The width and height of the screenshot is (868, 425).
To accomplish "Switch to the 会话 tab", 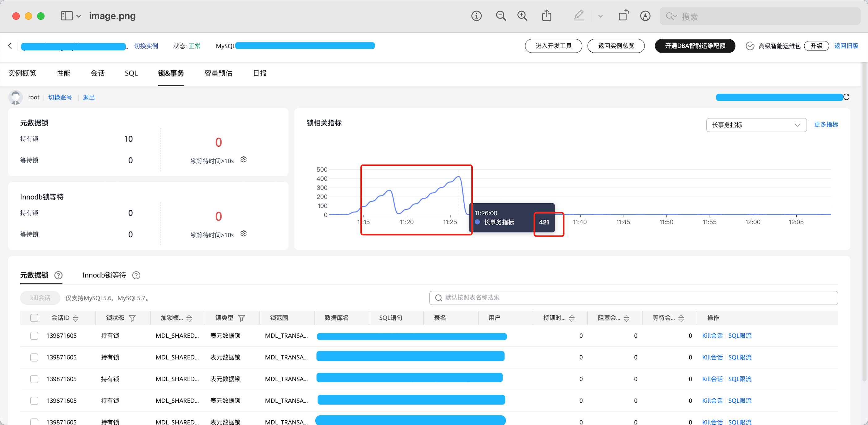I will [x=98, y=73].
